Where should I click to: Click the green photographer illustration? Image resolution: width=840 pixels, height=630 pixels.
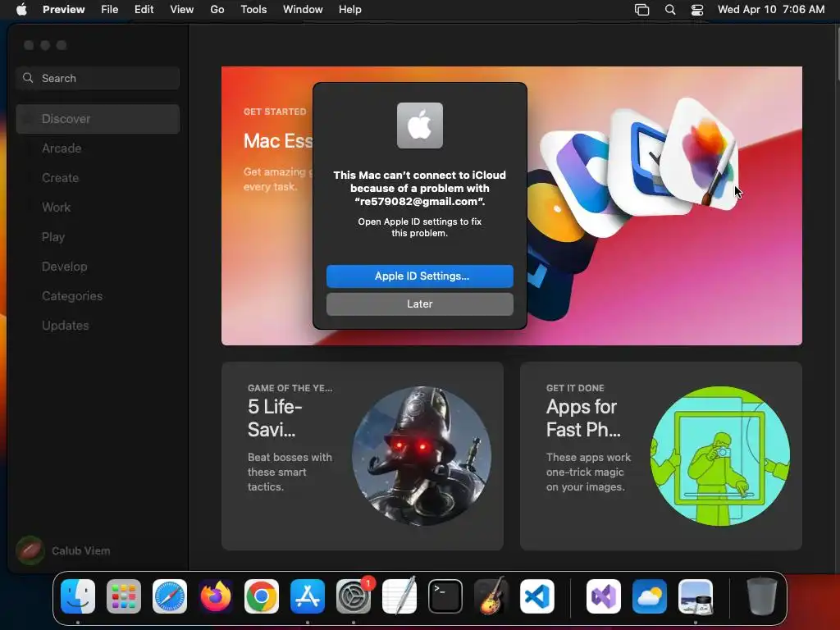pyautogui.click(x=720, y=456)
